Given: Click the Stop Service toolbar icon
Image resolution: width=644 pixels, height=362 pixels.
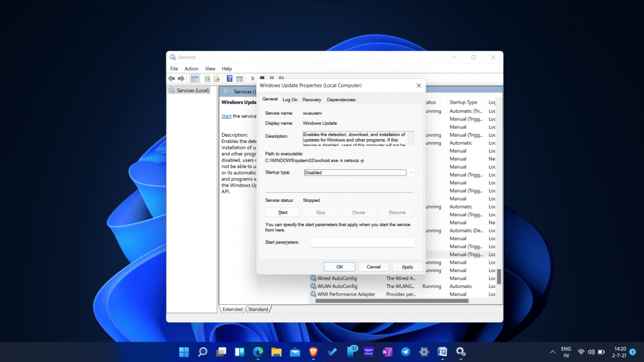Looking at the screenshot, I should [262, 78].
